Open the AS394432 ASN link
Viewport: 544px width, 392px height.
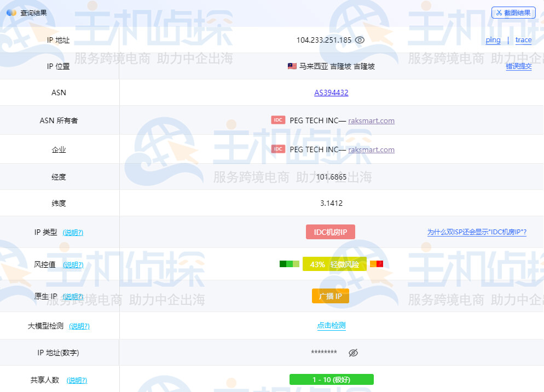331,93
